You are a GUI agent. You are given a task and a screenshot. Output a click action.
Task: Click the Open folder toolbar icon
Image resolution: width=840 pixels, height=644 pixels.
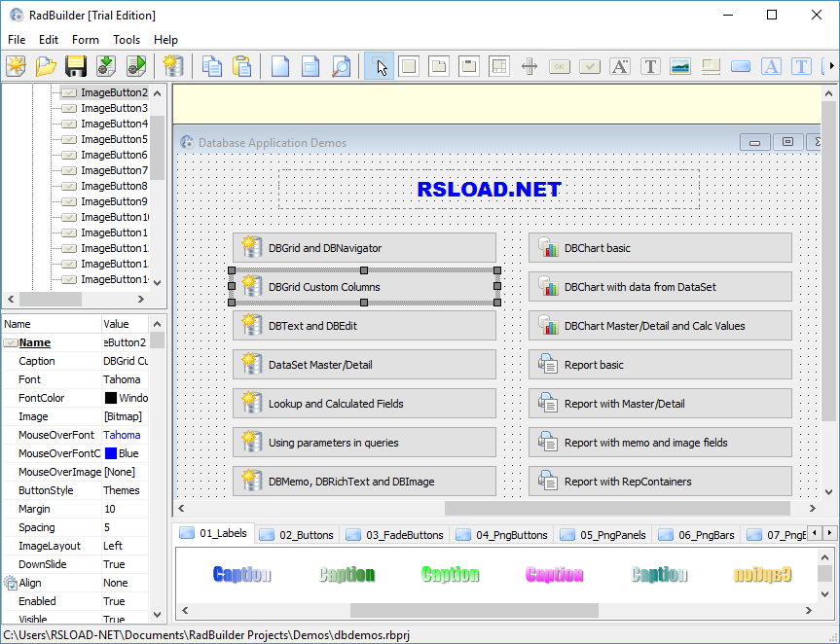pyautogui.click(x=46, y=66)
